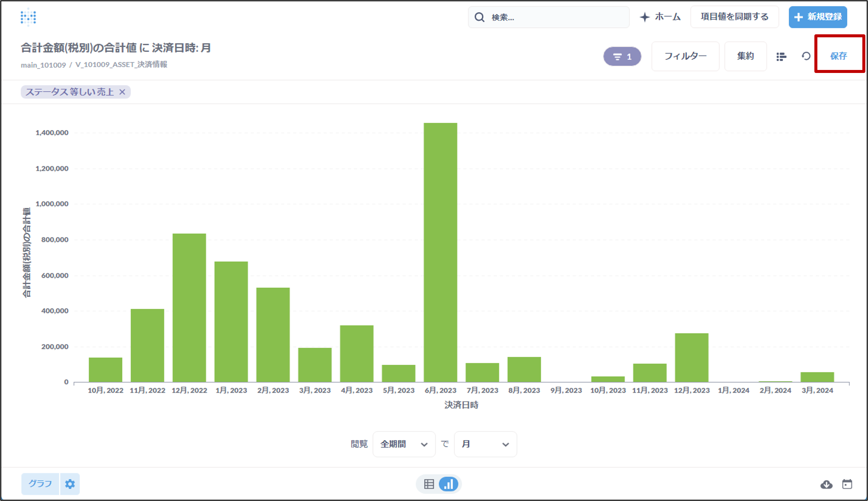Expand the 全期間 time range dropdown
This screenshot has height=501, width=868.
pos(404,444)
